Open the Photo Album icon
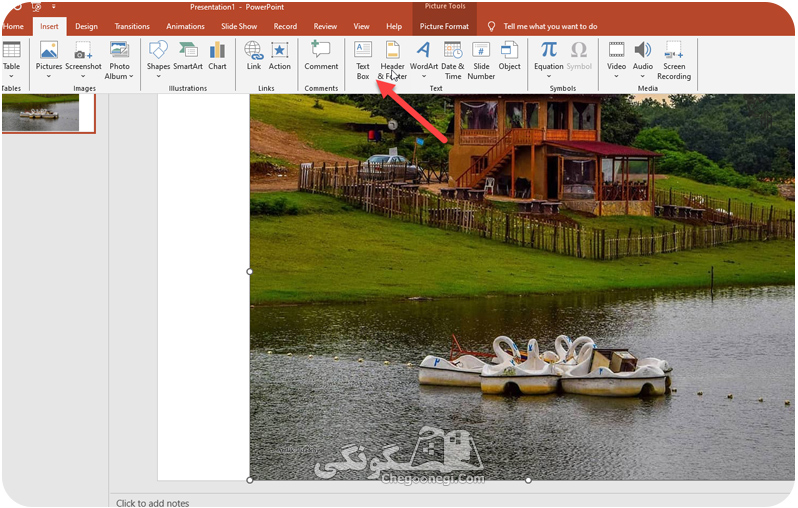Image resolution: width=798 pixels, height=508 pixels. 119,50
